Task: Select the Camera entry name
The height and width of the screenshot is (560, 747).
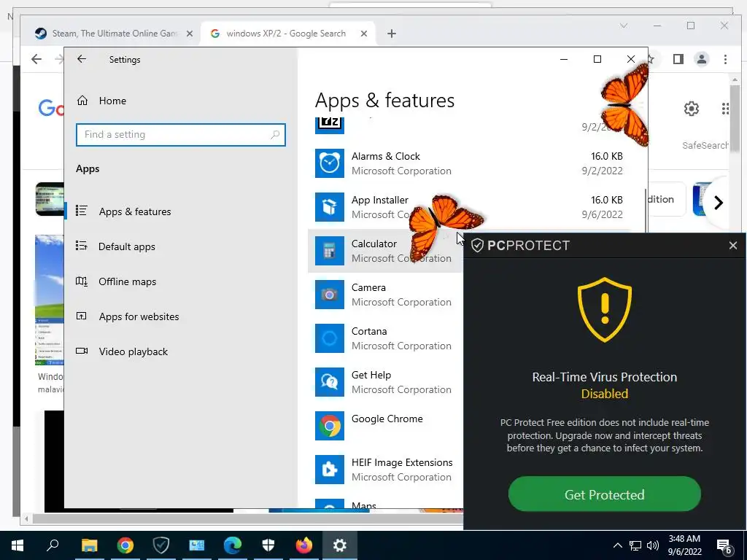Action: 368,287
